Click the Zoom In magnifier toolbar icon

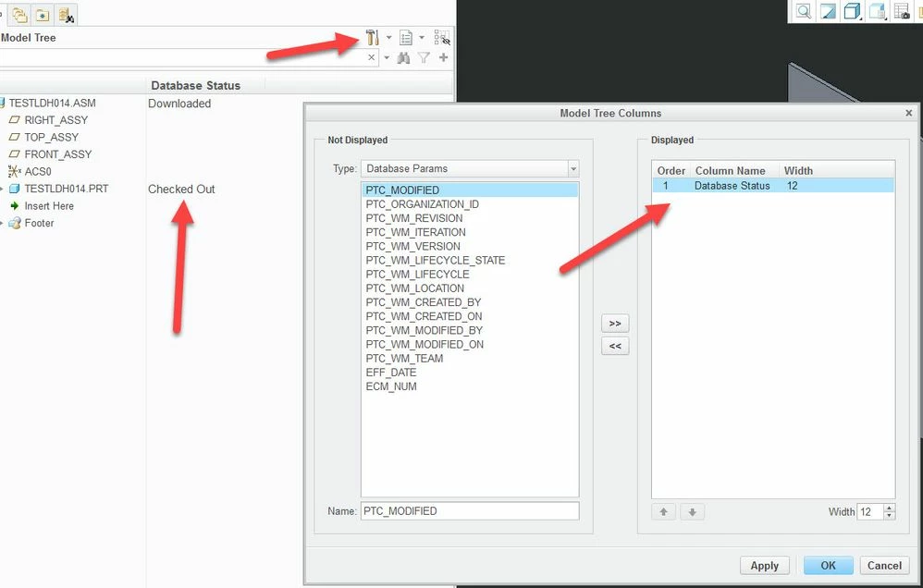click(804, 11)
